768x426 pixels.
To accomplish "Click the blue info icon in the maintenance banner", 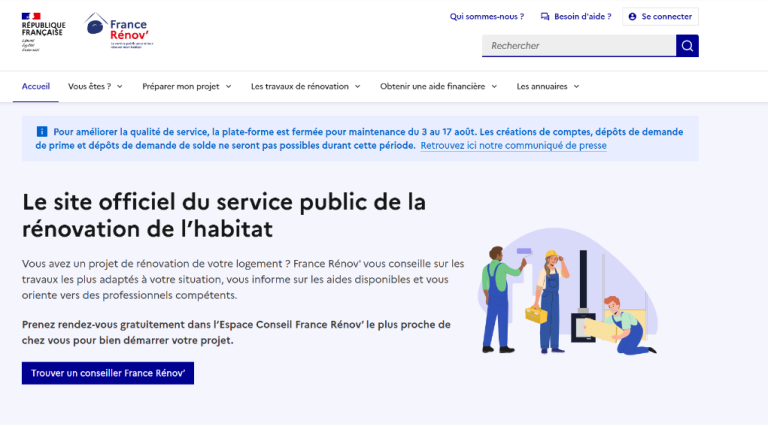I will click(x=42, y=132).
